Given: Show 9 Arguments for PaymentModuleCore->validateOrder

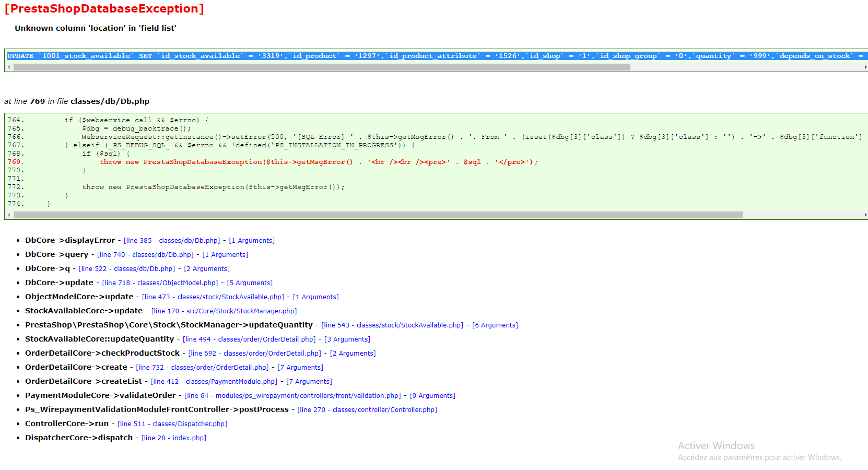Looking at the screenshot, I should pyautogui.click(x=432, y=396).
